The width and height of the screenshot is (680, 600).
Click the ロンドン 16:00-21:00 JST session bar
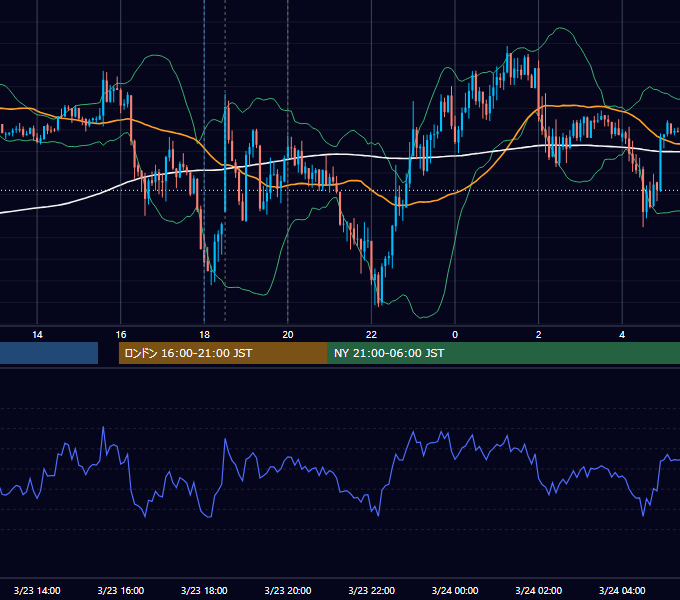(x=223, y=353)
